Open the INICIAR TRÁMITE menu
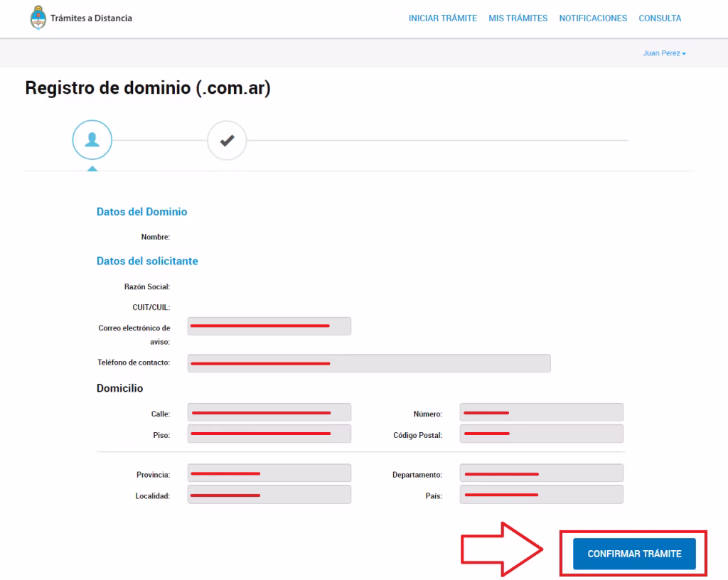728x580 pixels. point(442,18)
